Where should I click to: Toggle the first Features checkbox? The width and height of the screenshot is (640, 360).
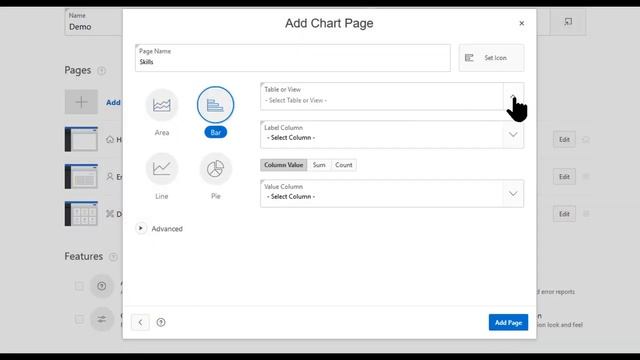[79, 286]
